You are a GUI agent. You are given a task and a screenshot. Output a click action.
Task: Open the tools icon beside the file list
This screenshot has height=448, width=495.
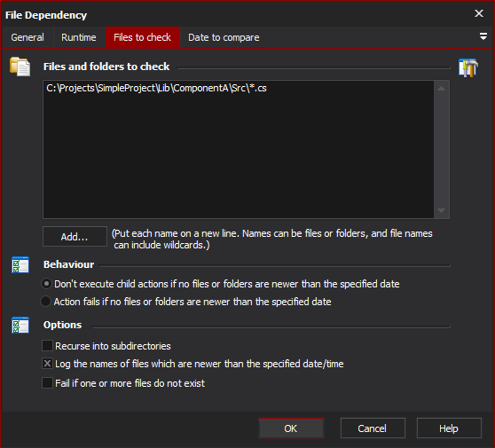pos(468,67)
